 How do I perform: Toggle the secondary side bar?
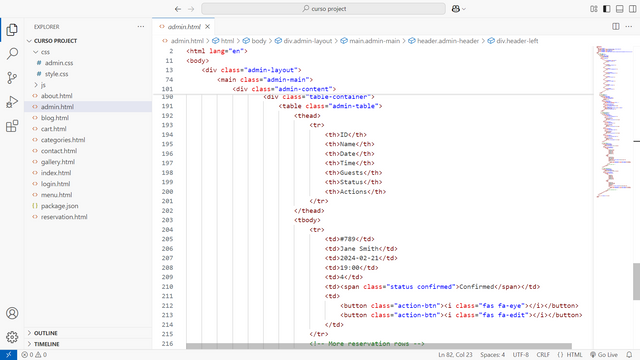[x=632, y=9]
